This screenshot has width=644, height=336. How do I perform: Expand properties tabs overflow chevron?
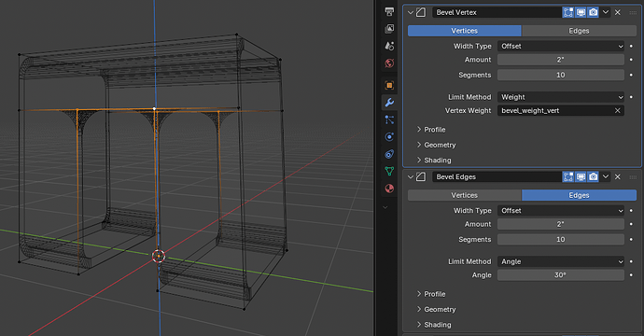[x=385, y=207]
